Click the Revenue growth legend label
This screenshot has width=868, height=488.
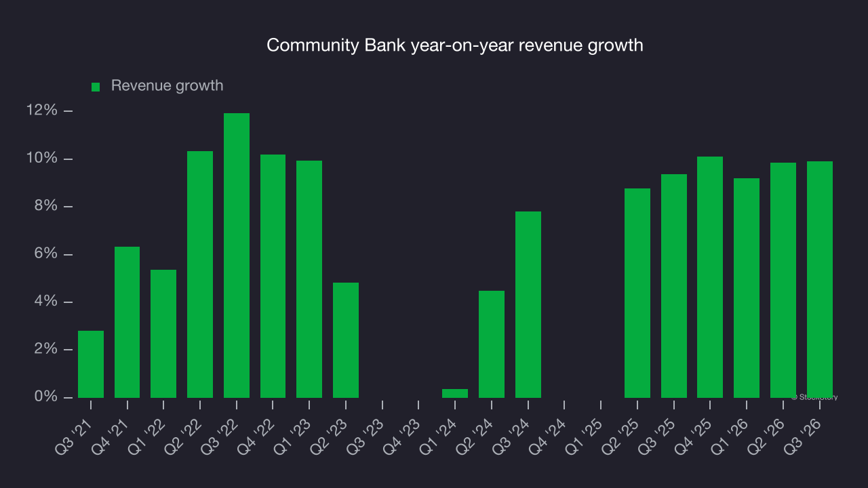(x=167, y=86)
